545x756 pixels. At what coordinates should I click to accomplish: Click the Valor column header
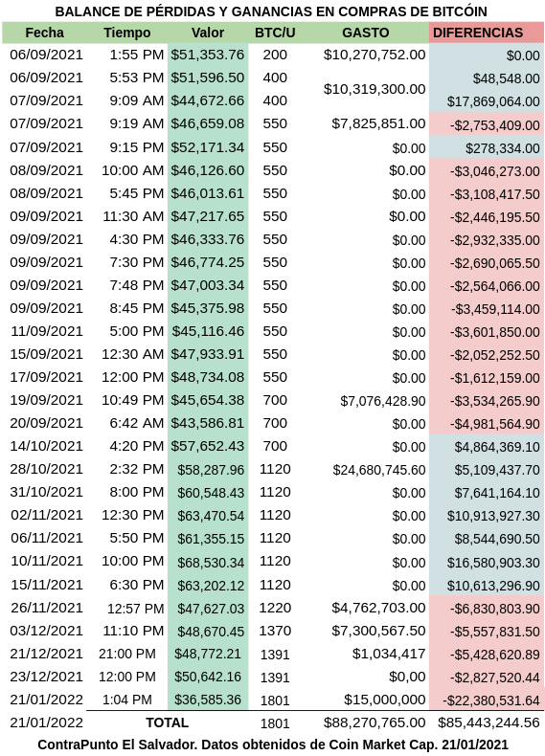tap(208, 33)
